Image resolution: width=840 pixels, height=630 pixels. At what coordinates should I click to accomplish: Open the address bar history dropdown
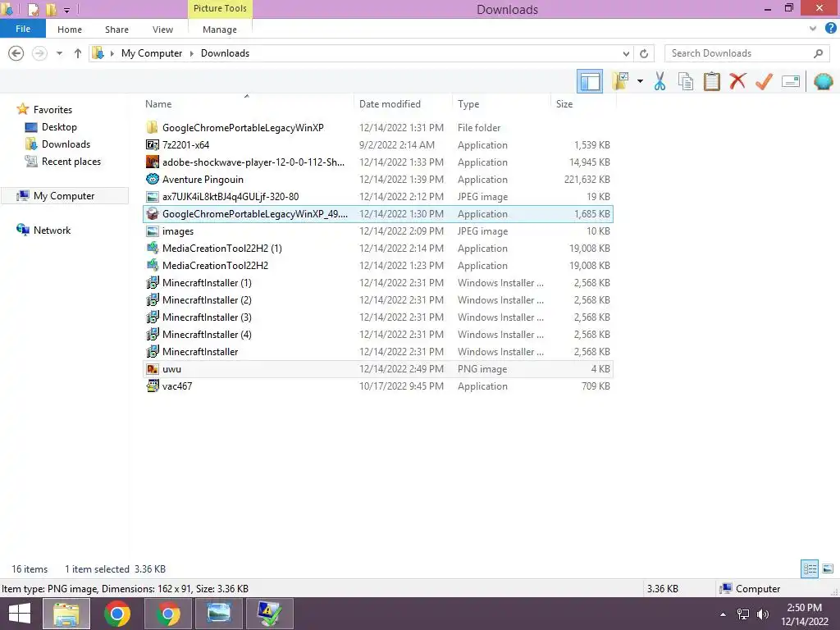626,53
